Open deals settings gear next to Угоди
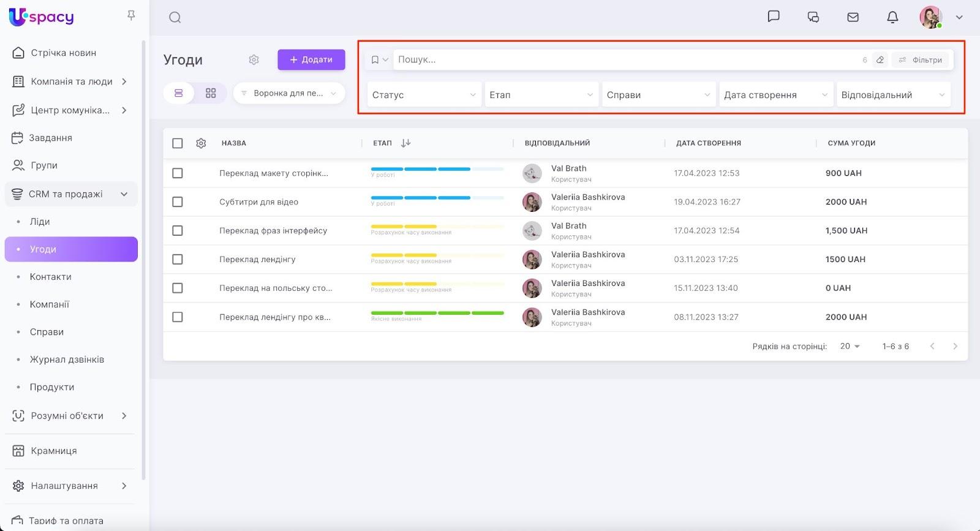 click(x=254, y=59)
